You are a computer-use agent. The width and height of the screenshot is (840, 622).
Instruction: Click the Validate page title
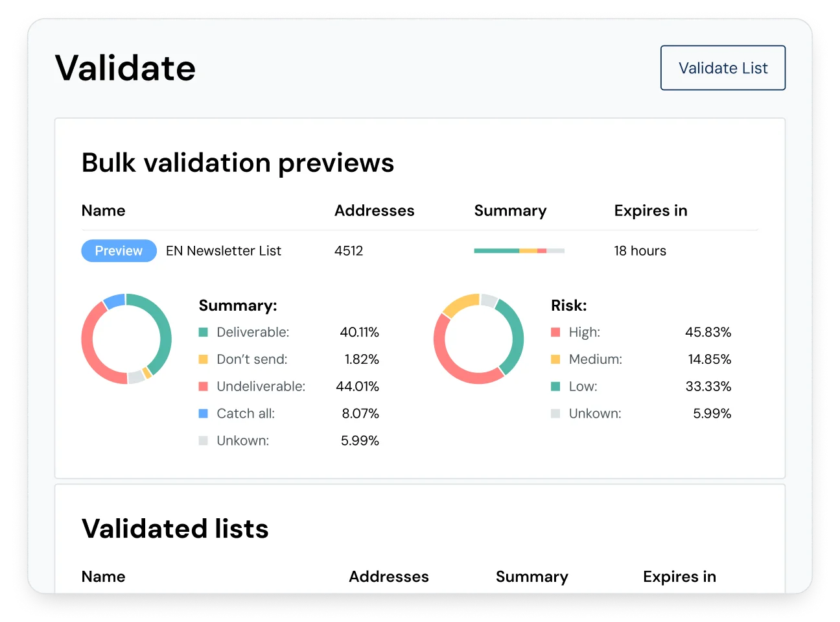click(126, 67)
